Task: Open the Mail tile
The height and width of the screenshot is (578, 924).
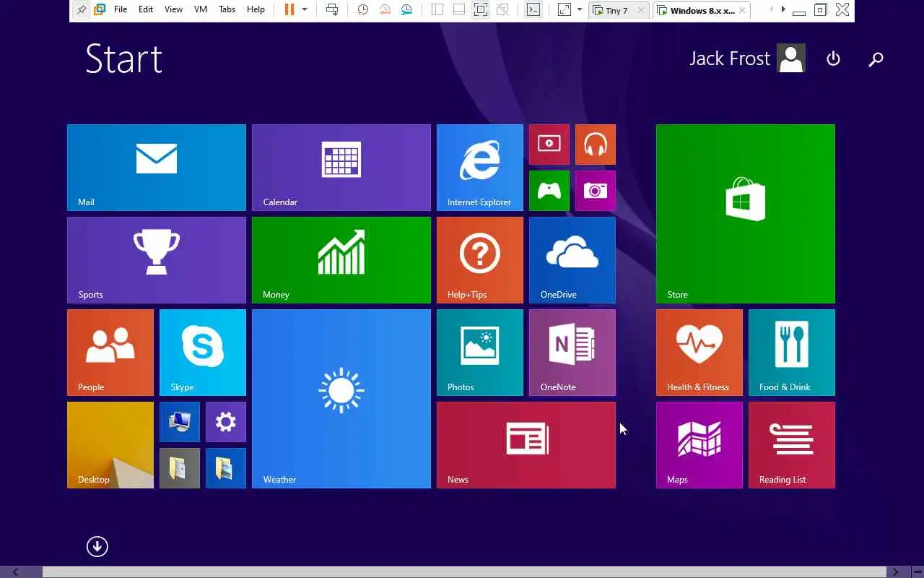Action: [x=157, y=168]
